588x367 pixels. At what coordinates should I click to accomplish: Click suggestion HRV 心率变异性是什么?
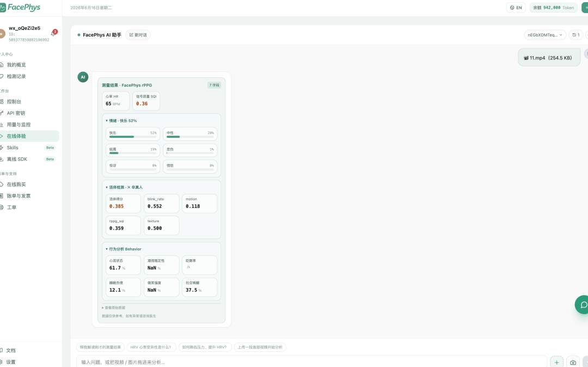151,347
